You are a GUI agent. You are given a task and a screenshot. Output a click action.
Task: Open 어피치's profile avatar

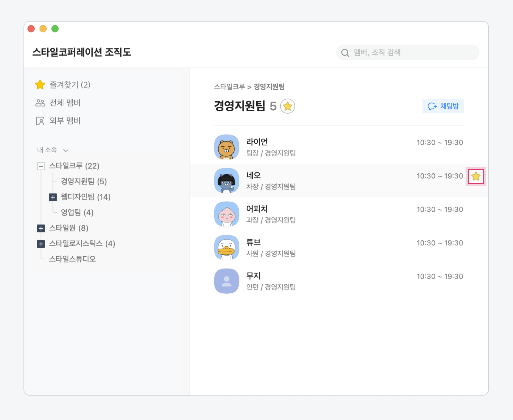tap(226, 214)
